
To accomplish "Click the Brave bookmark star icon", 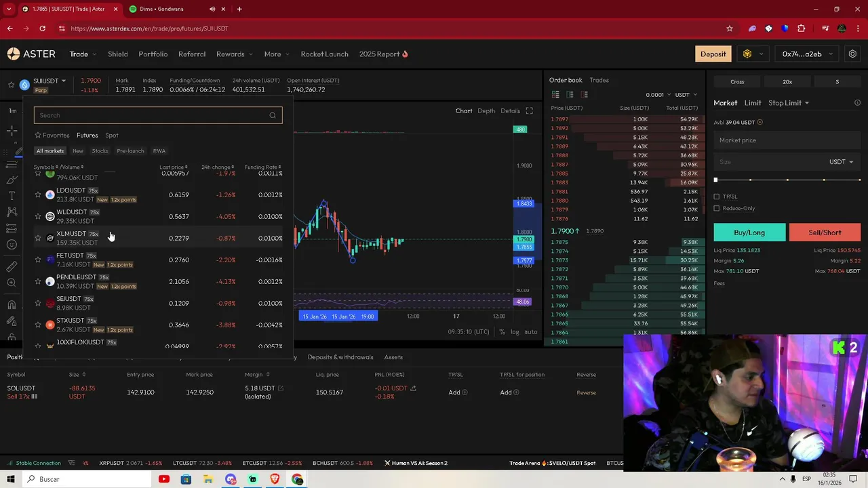I will pos(730,28).
